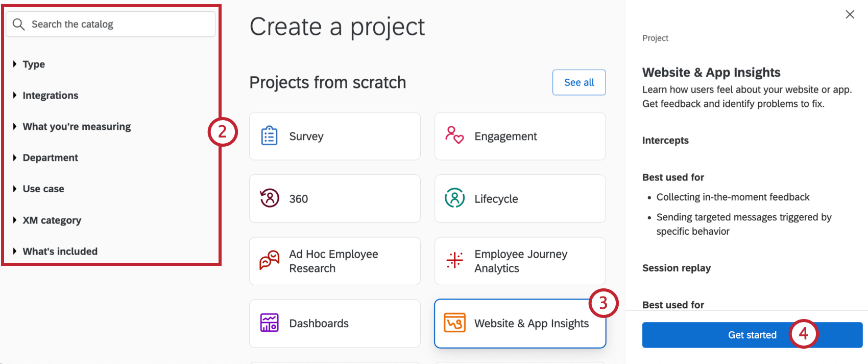This screenshot has height=364, width=868.
Task: Click the search magnifier icon
Action: click(19, 24)
